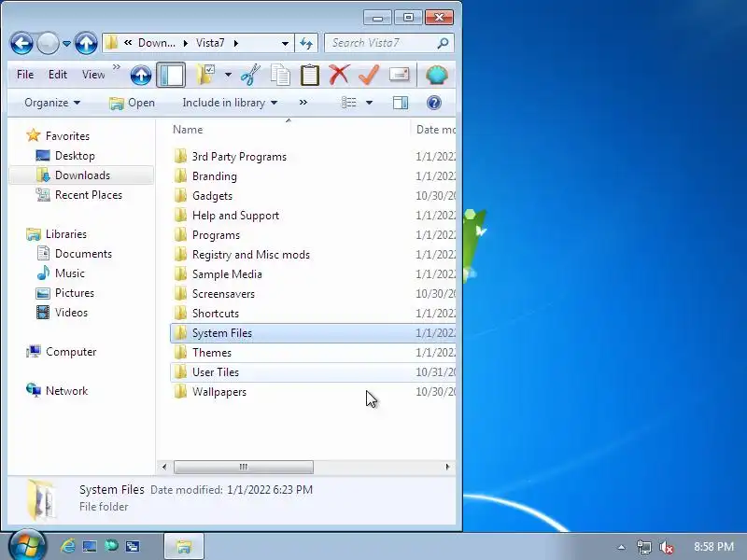
Task: Sort by the Date modified column header
Action: 435,130
